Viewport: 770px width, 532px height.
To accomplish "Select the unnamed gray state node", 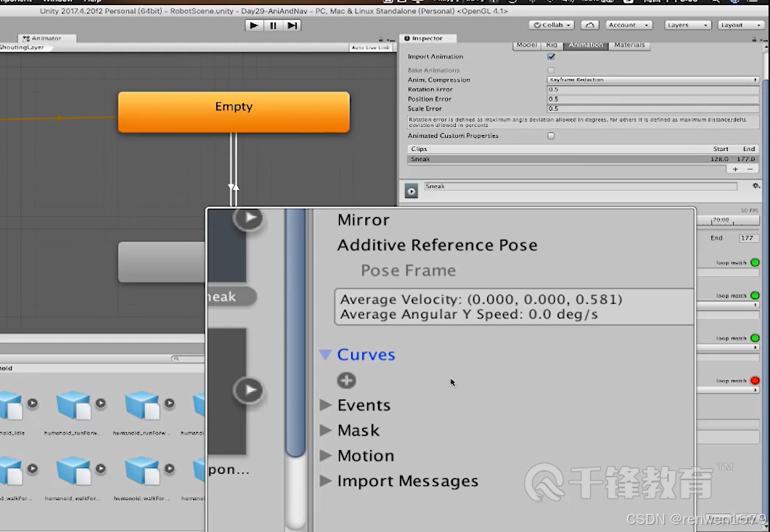I will [162, 262].
